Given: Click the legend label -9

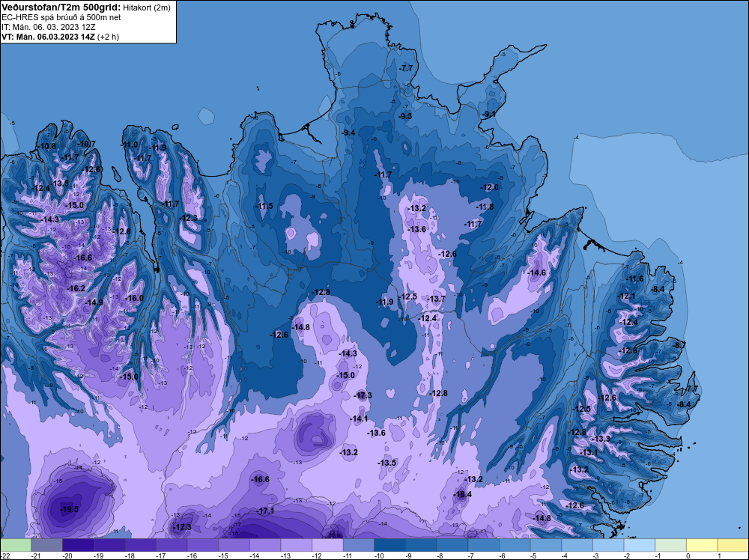Looking at the screenshot, I should click(410, 556).
